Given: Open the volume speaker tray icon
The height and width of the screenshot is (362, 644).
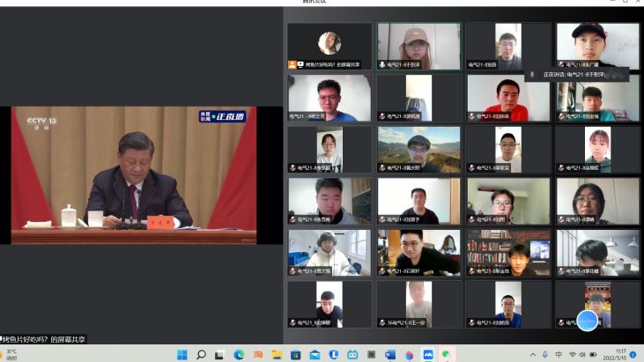Looking at the screenshot, I should click(582, 355).
